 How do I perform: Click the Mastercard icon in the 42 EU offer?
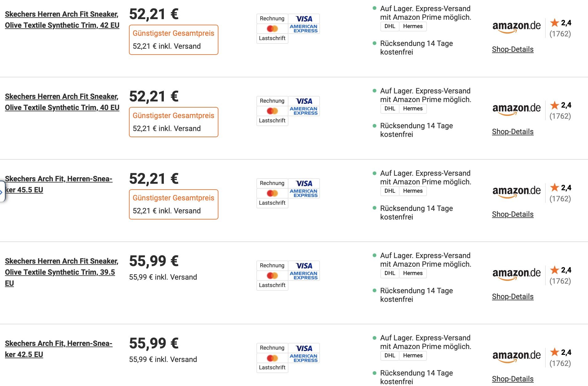point(272,29)
